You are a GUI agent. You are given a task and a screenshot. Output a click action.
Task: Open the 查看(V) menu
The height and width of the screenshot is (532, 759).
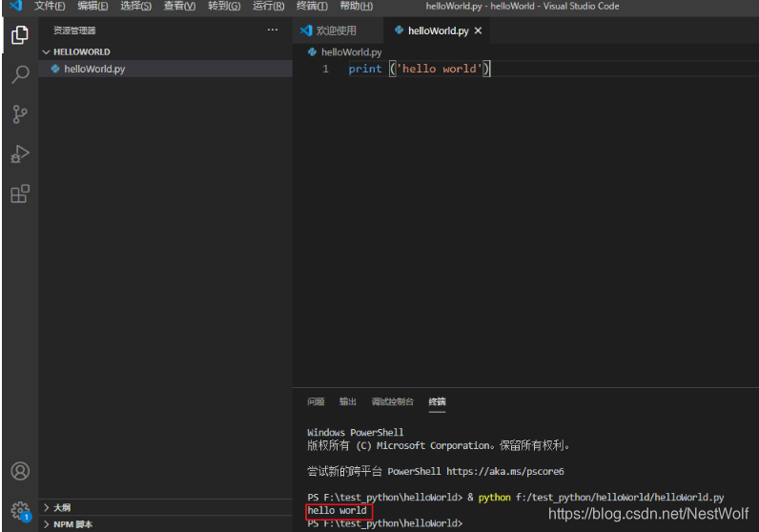click(x=179, y=6)
